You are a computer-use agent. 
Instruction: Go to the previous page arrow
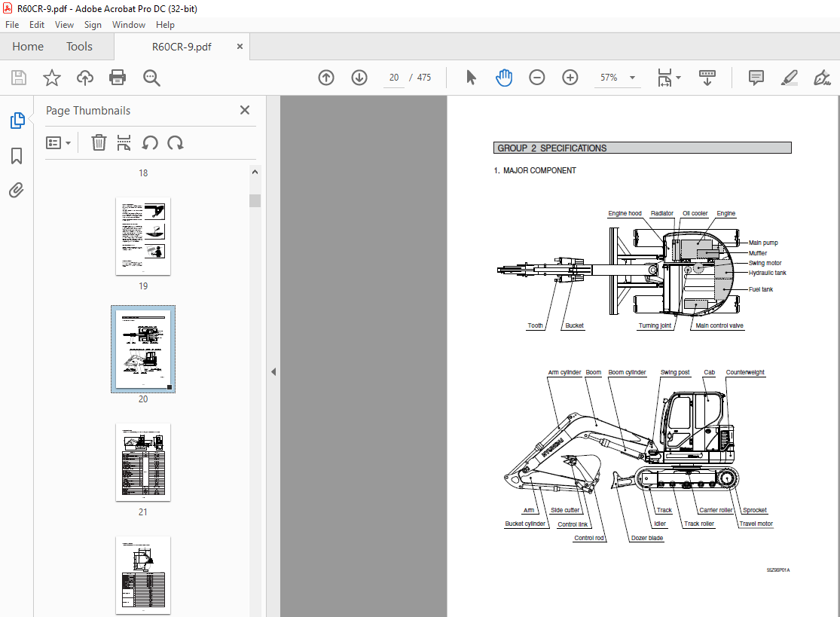point(326,78)
